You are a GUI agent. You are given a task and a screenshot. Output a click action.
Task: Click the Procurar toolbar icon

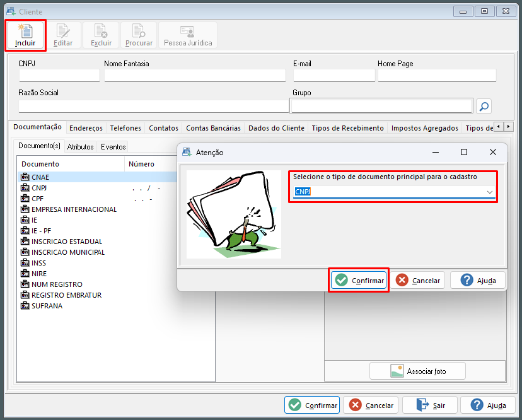click(x=139, y=35)
